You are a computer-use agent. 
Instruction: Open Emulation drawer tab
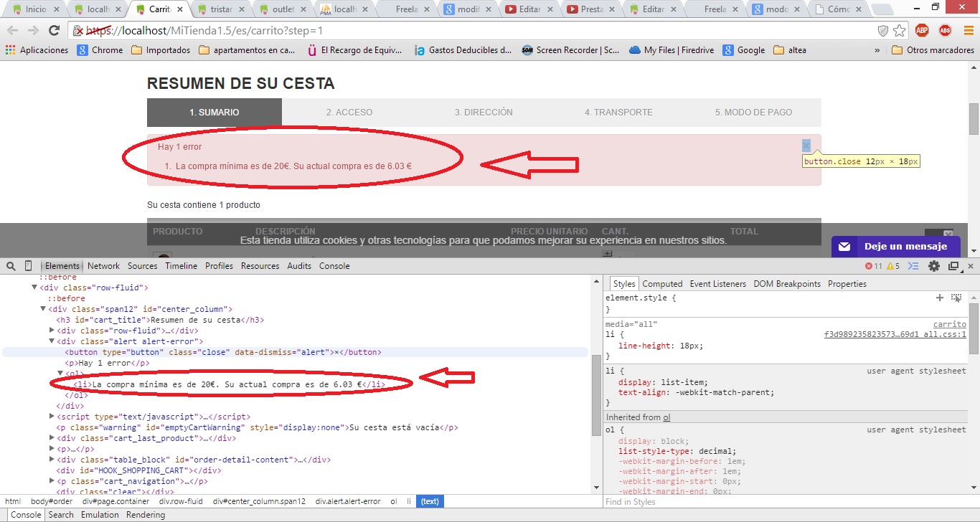pos(100,515)
